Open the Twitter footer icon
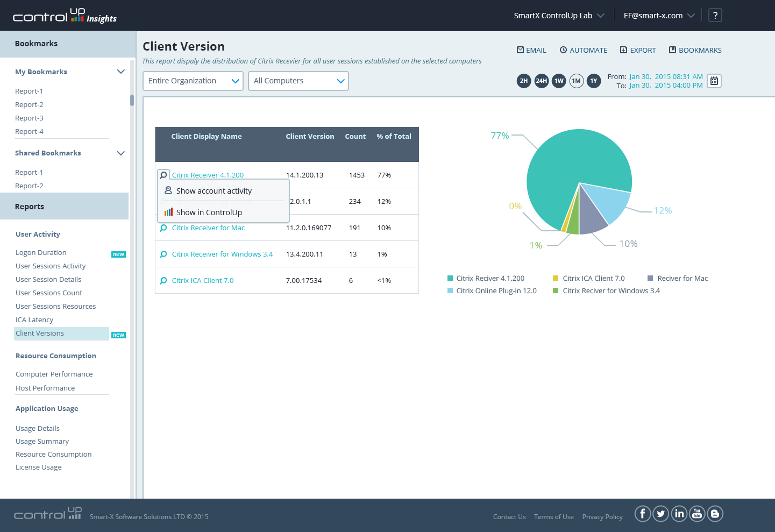This screenshot has width=775, height=532. point(661,514)
